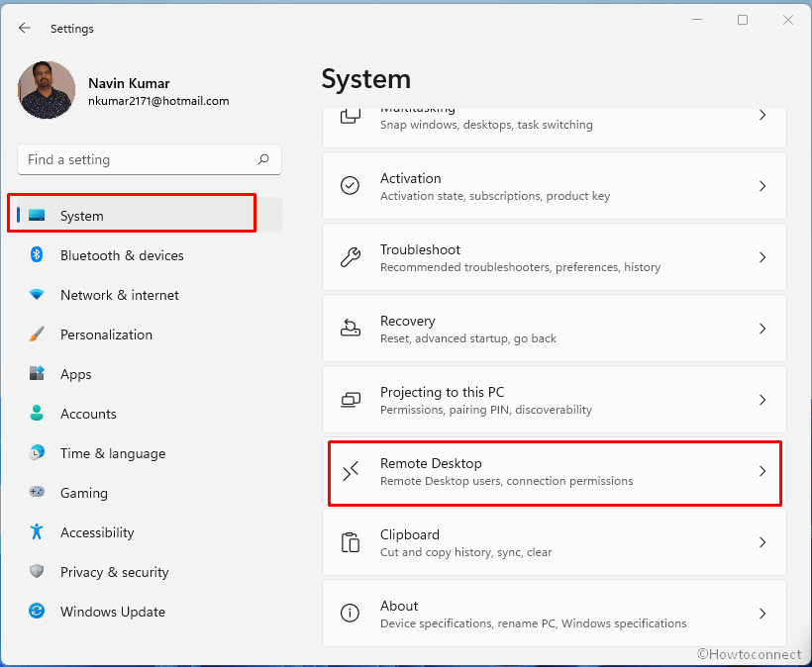
Task: Expand the Clipboard chevron
Action: coord(762,542)
